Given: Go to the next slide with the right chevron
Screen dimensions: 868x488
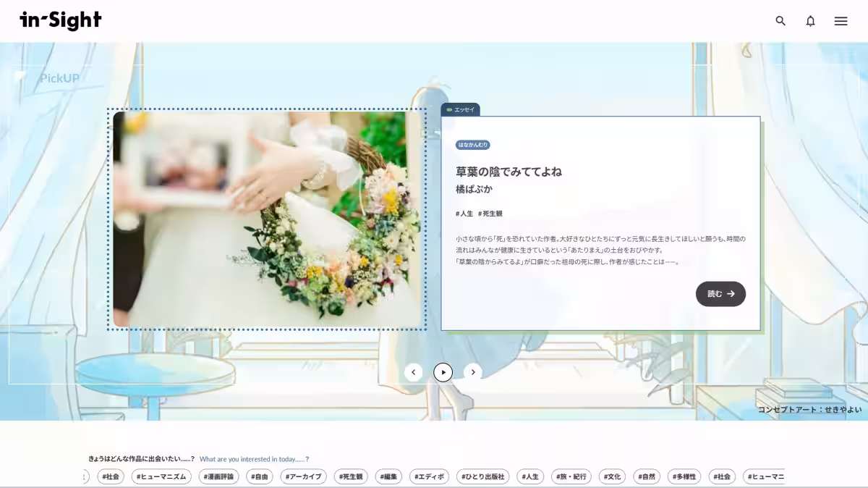Looking at the screenshot, I should [473, 371].
